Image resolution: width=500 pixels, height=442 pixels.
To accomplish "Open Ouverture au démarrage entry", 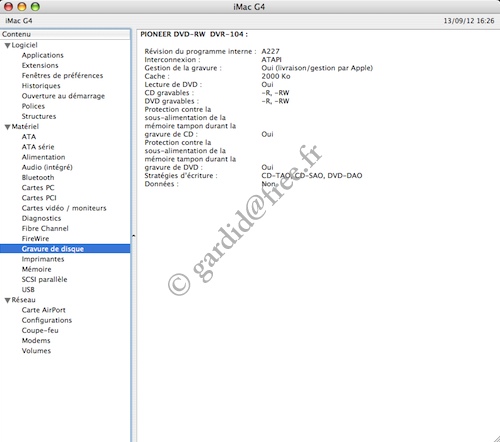I will click(63, 96).
